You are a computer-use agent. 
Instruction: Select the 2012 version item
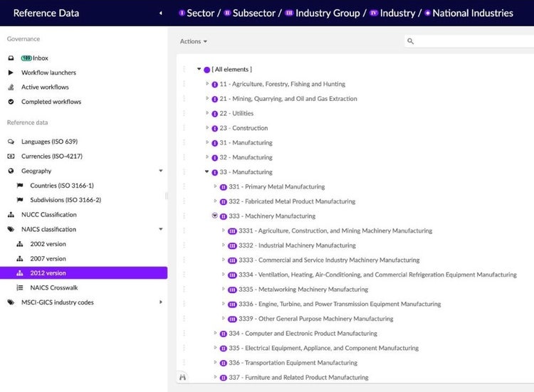pos(83,273)
